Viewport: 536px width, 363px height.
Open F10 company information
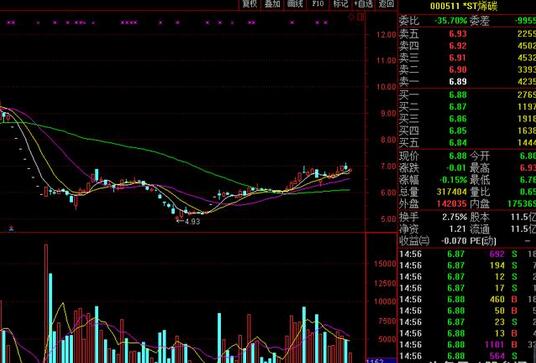click(318, 4)
